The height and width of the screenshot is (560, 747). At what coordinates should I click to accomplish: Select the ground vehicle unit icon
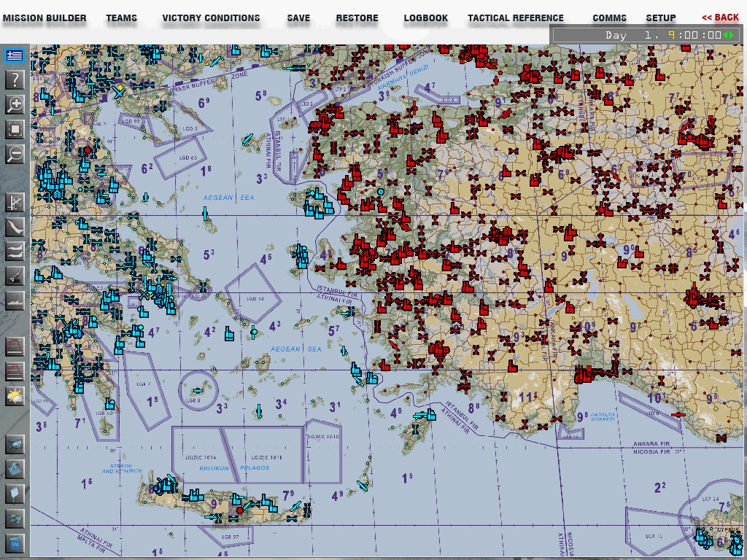pyautogui.click(x=15, y=444)
